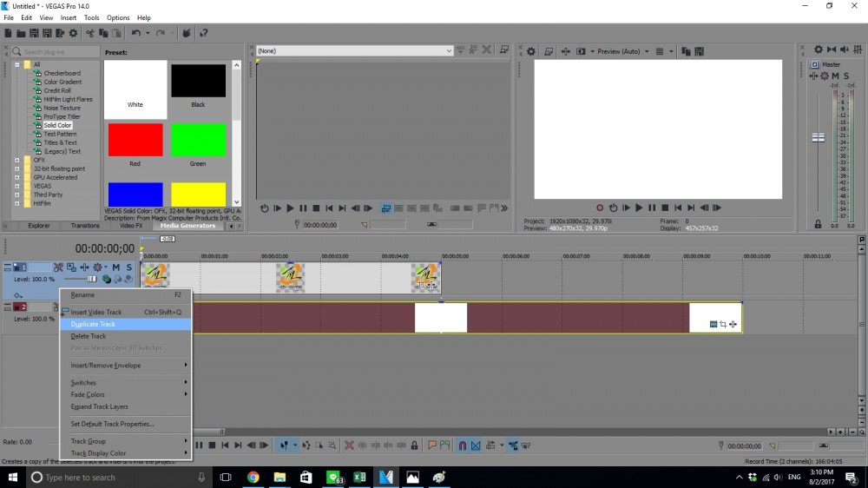This screenshot has height=488, width=868.
Task: Click the Undo arrow icon
Action: pyautogui.click(x=135, y=33)
